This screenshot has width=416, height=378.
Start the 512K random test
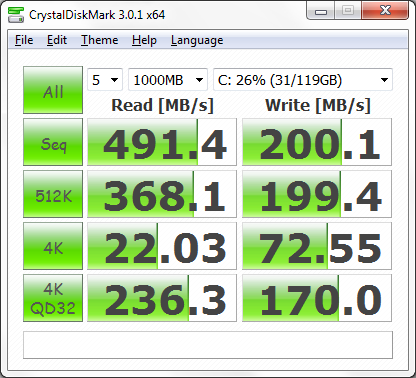tap(53, 194)
